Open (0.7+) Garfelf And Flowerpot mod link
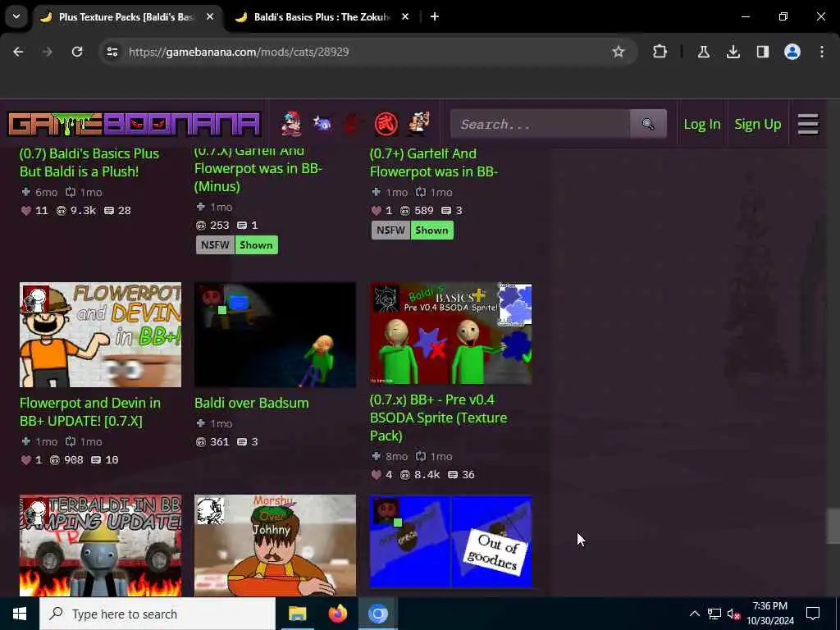840x630 pixels. 434,162
